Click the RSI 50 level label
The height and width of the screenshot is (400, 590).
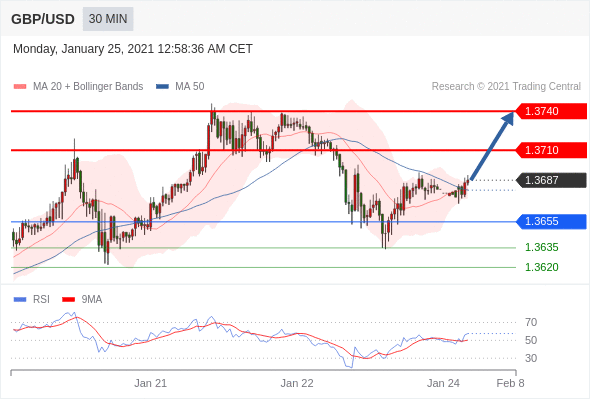point(531,340)
